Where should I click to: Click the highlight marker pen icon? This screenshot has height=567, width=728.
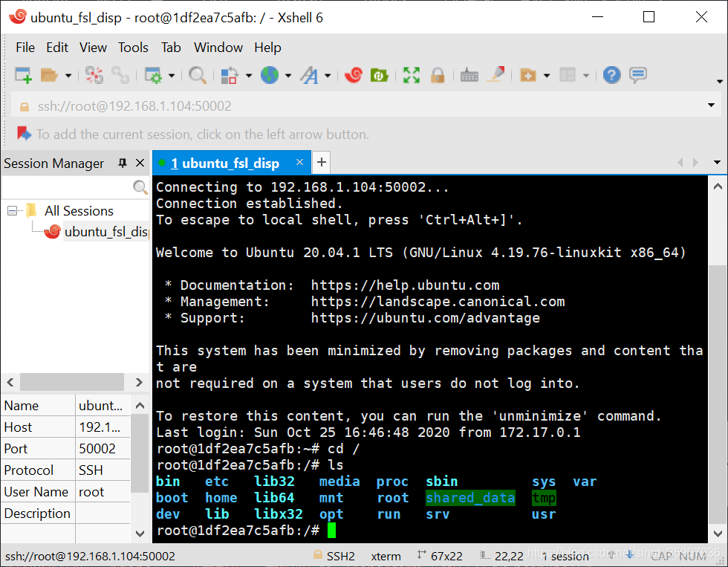point(496,75)
